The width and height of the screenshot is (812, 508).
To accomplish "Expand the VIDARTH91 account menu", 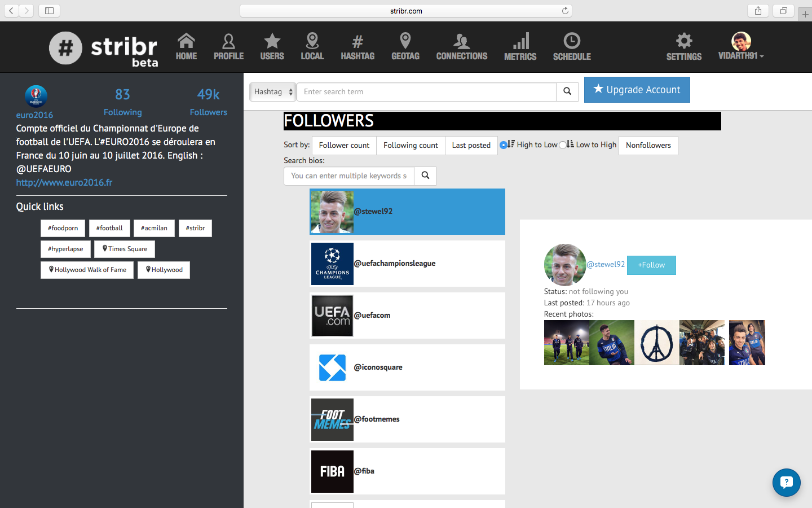I will coord(741,46).
